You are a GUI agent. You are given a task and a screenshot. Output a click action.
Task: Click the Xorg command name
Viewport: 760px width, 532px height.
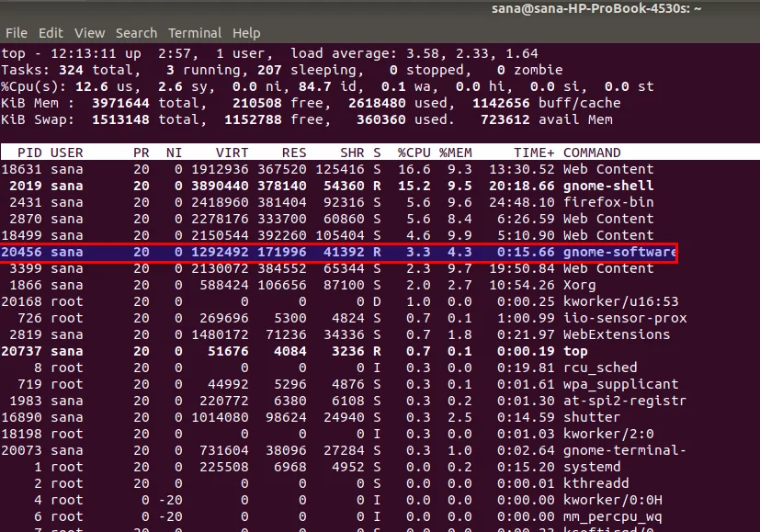point(579,285)
